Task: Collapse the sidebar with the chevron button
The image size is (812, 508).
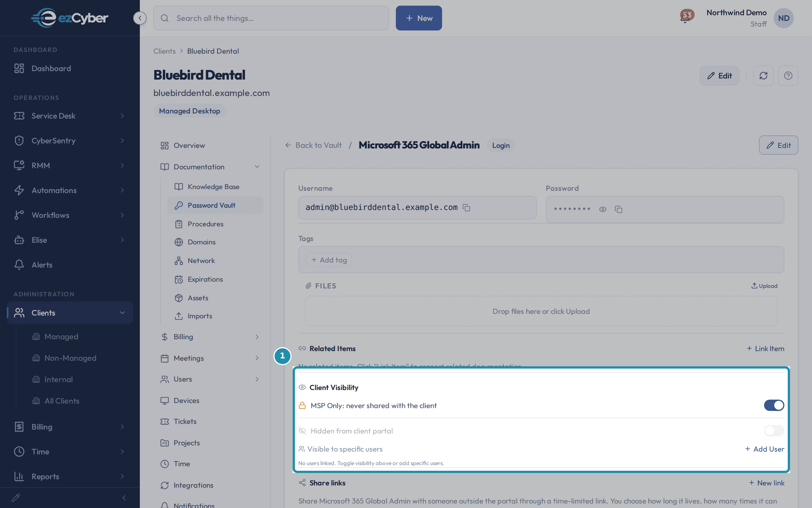Action: point(140,18)
